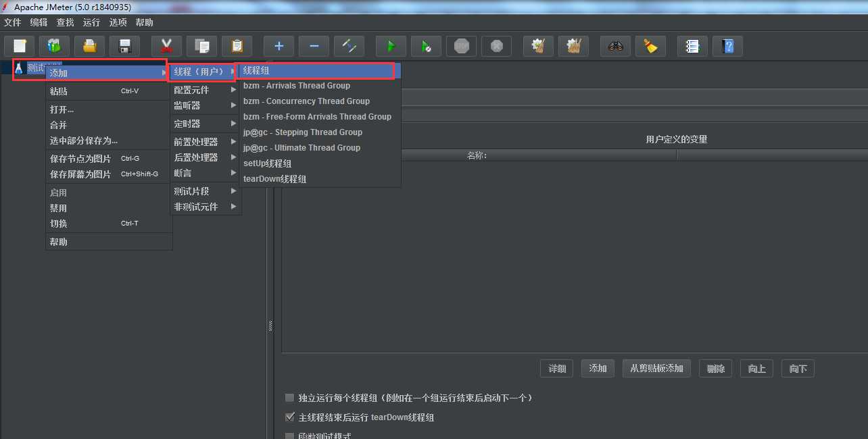Click the New test plan toolbar icon
This screenshot has height=439, width=868.
click(x=20, y=46)
